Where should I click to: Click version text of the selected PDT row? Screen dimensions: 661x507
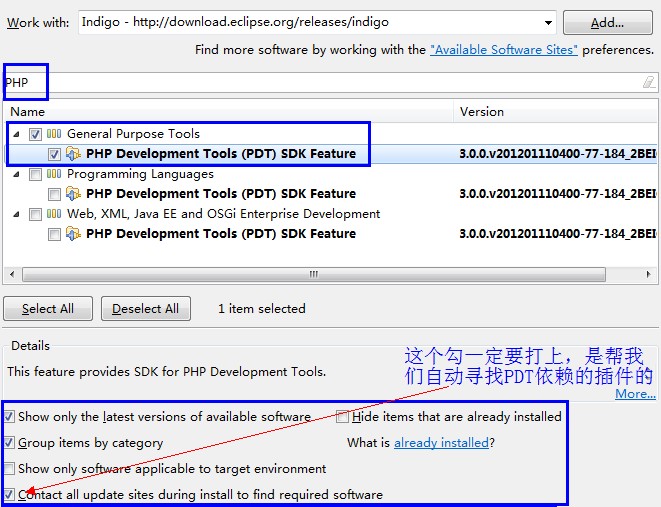tap(558, 154)
